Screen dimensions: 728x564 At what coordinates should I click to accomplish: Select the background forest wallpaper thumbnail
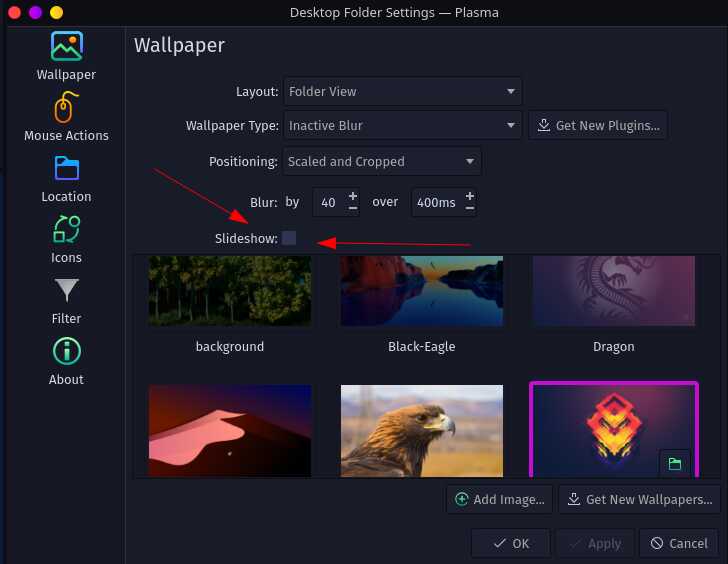click(230, 291)
